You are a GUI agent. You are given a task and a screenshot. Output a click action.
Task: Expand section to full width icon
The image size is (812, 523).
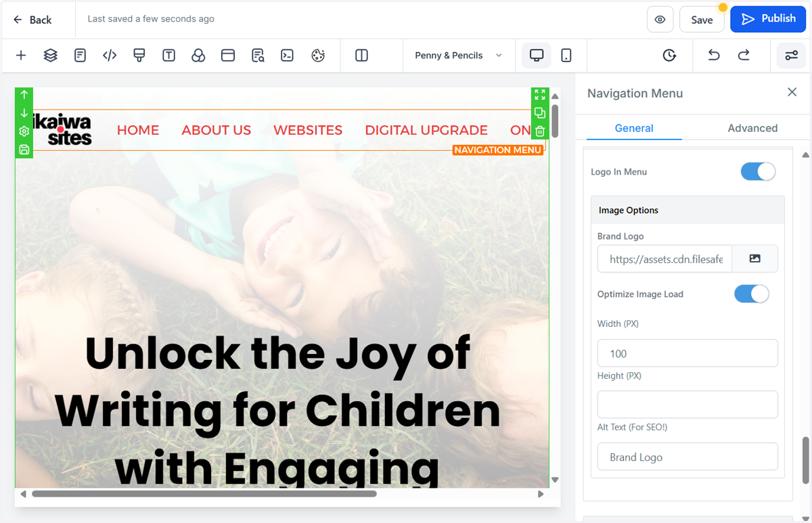540,95
